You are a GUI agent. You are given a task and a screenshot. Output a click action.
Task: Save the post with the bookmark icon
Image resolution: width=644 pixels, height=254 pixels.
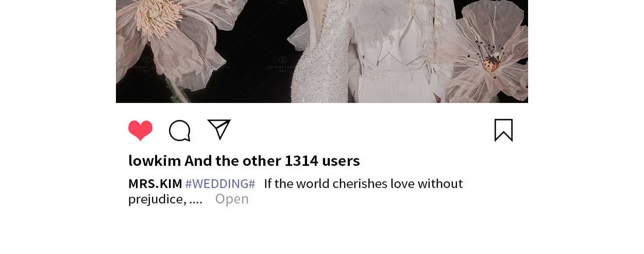(x=503, y=130)
